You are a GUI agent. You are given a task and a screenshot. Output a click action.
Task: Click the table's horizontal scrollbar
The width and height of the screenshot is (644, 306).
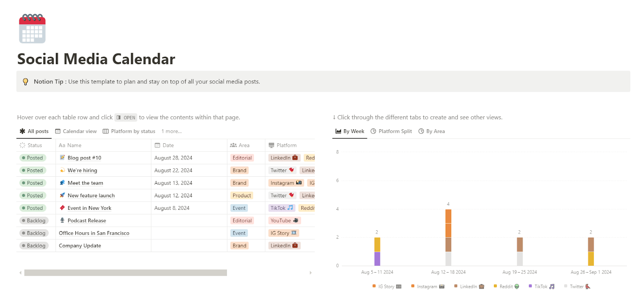tap(125, 273)
